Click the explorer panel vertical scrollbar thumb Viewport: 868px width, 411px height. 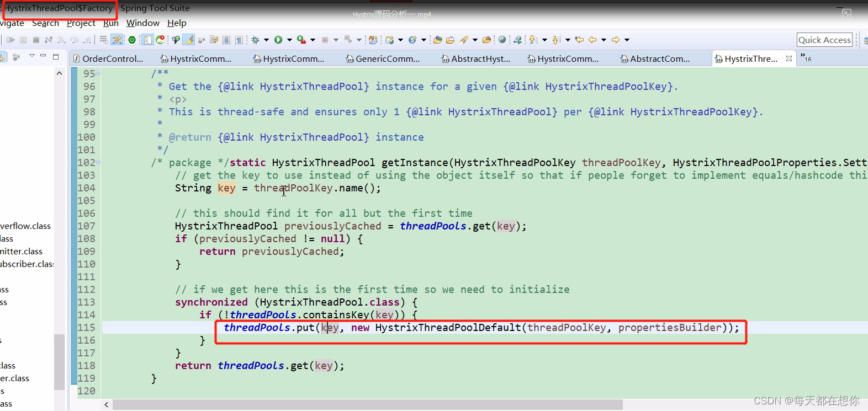[x=59, y=362]
